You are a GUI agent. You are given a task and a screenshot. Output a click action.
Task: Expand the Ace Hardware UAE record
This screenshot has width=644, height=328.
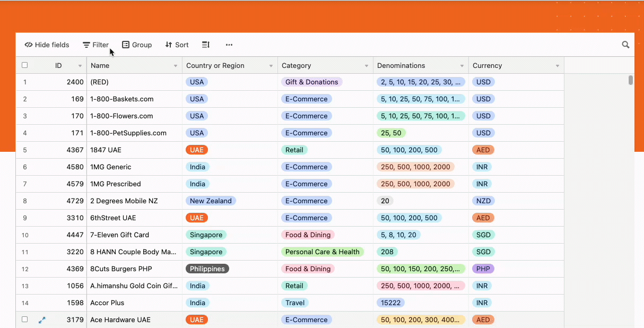(42, 320)
